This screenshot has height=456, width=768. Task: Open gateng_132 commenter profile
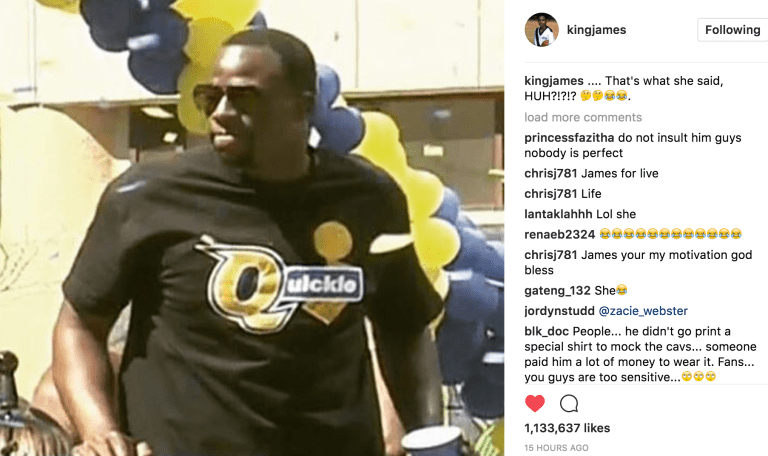tap(557, 291)
